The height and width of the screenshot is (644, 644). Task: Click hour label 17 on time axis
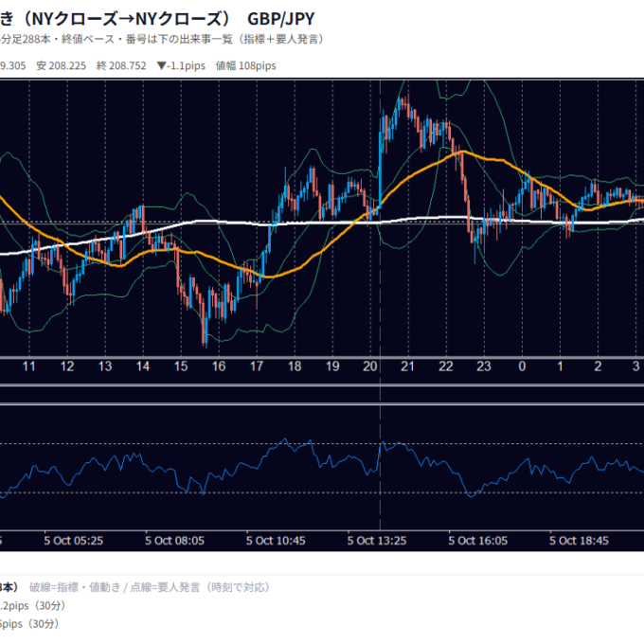257,366
